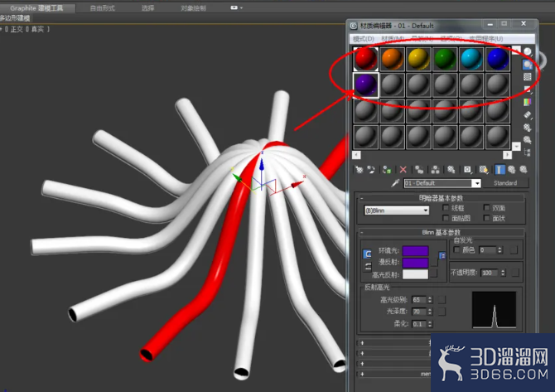Click the 环境光 purple color swatch
555x392 pixels.
click(416, 251)
